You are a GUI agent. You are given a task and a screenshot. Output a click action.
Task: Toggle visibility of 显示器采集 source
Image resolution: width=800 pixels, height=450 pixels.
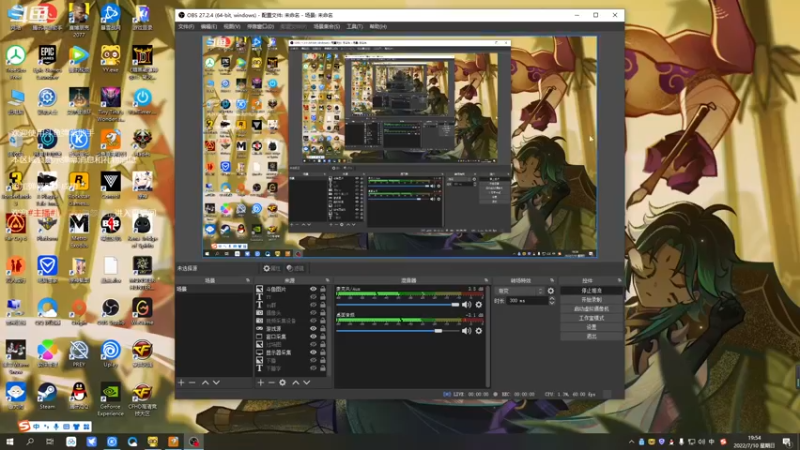pos(313,353)
